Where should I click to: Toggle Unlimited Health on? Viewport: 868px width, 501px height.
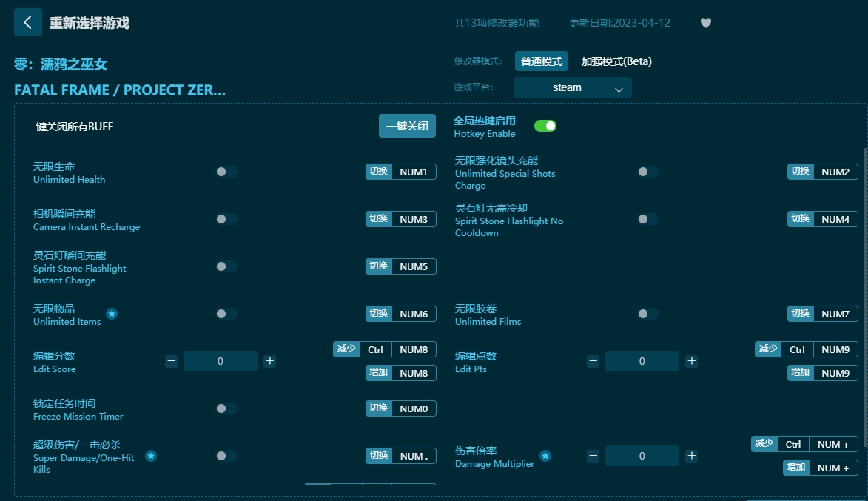pyautogui.click(x=226, y=172)
